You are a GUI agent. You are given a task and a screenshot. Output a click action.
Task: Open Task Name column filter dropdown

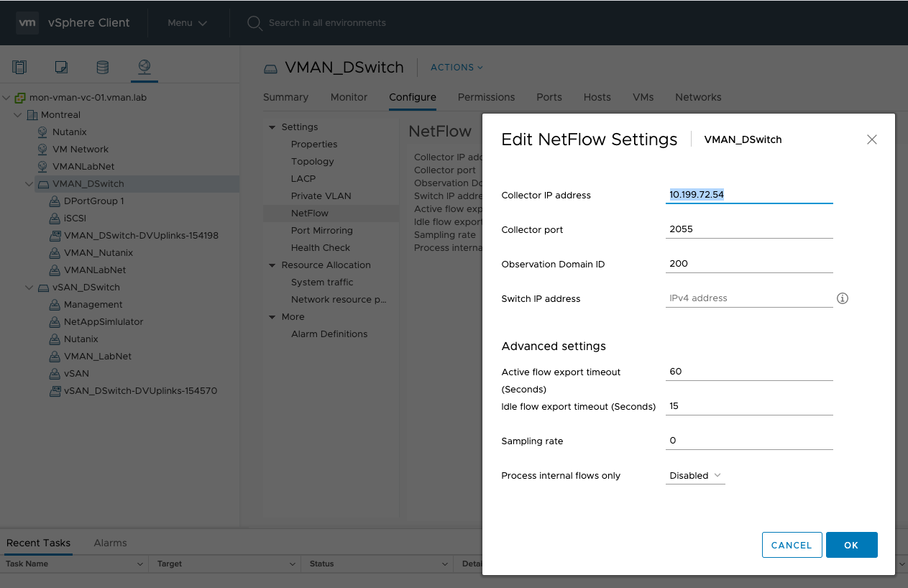[140, 564]
